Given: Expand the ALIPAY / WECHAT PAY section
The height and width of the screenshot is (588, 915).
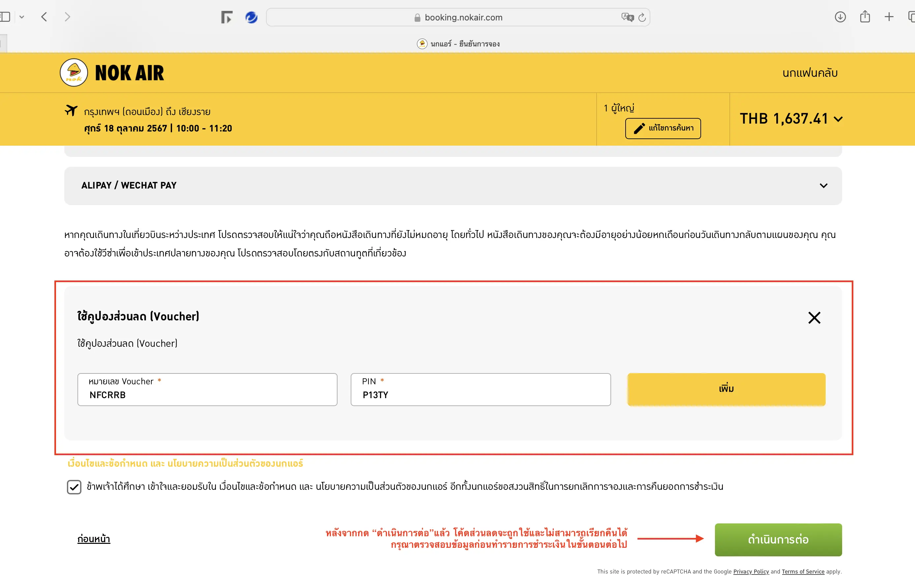Looking at the screenshot, I should [453, 186].
